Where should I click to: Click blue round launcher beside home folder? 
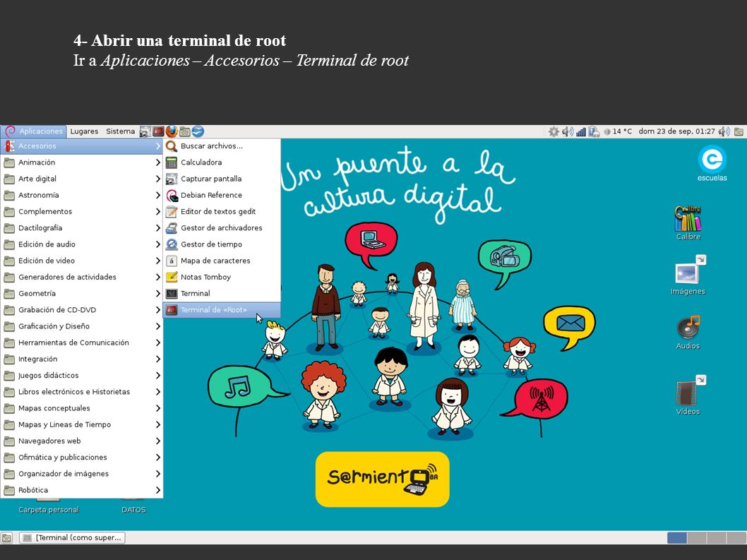tap(198, 131)
